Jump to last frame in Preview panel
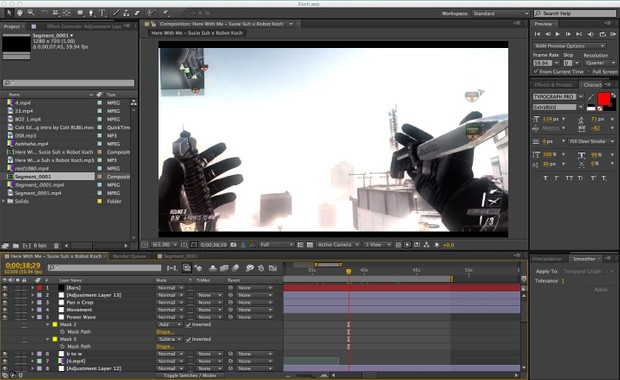 click(579, 34)
